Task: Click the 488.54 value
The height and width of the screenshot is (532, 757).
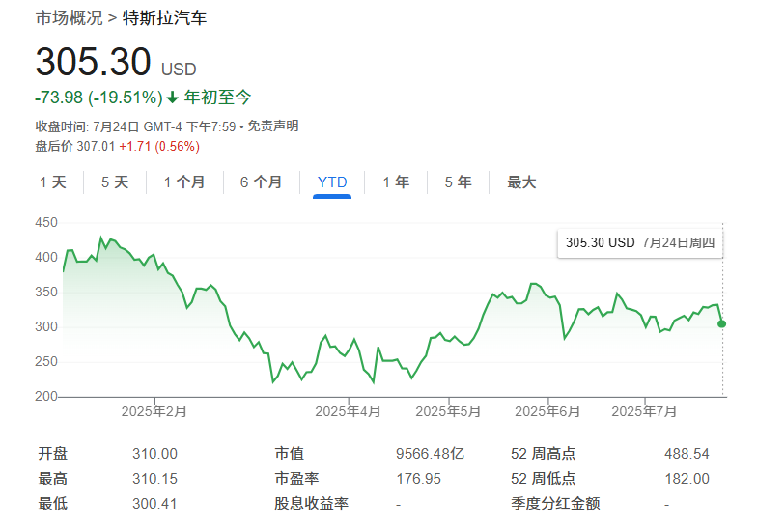Action: [x=687, y=454]
